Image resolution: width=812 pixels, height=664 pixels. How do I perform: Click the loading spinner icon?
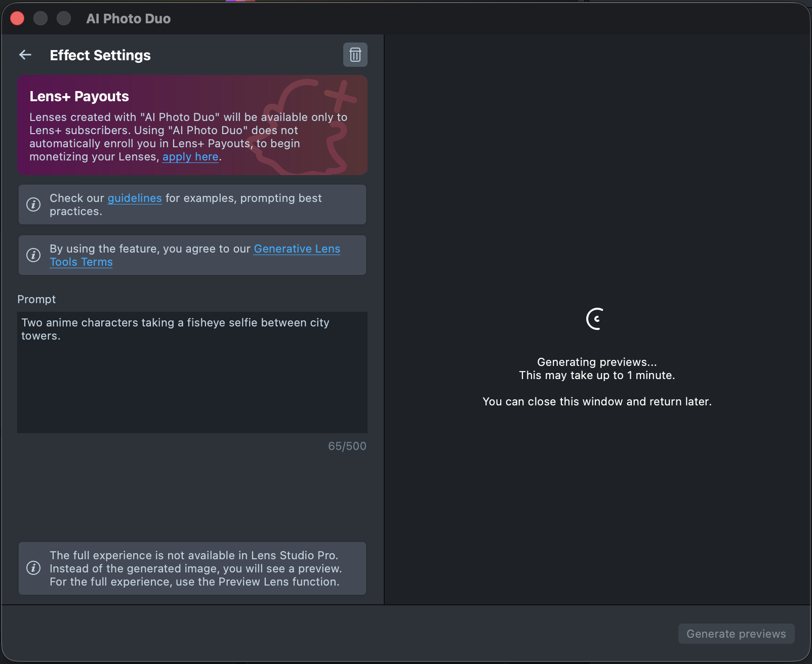(596, 319)
